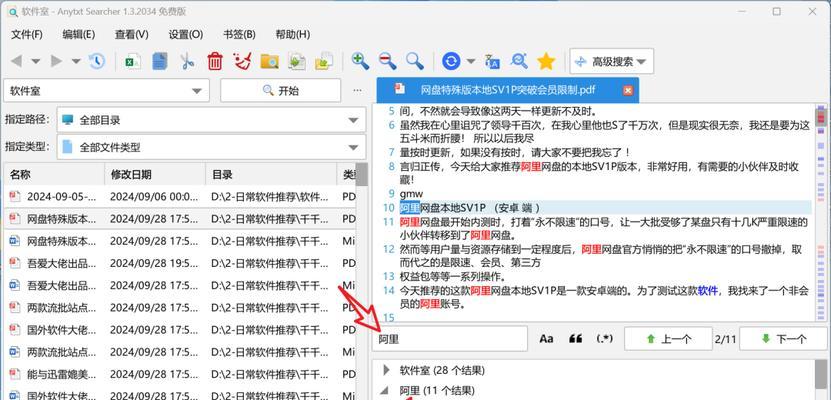
Task: Click the blue refresh index icon
Action: [x=452, y=61]
